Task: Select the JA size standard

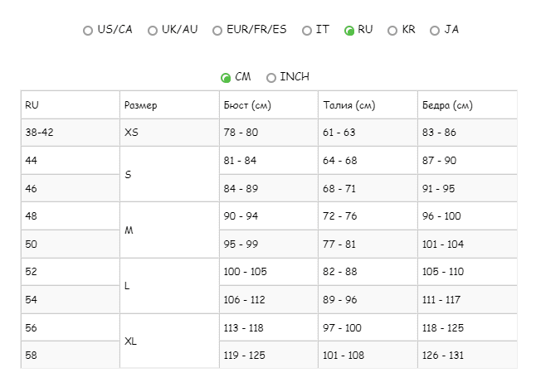Action: 435,31
